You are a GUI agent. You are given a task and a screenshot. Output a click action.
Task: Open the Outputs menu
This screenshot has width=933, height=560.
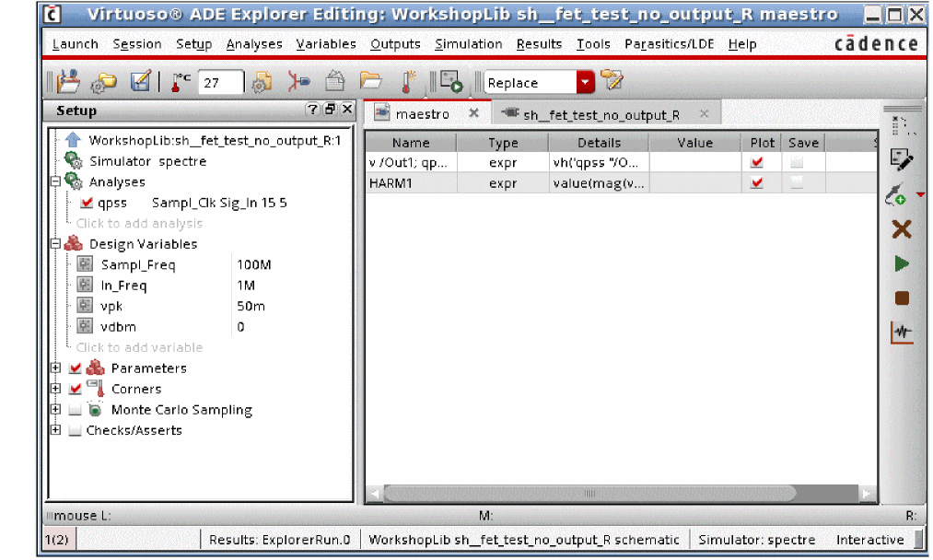(395, 44)
